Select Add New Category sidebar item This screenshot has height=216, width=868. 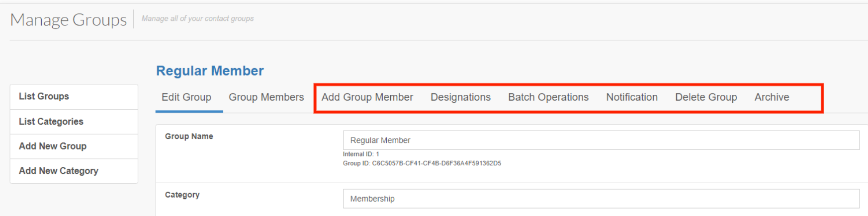tap(58, 171)
